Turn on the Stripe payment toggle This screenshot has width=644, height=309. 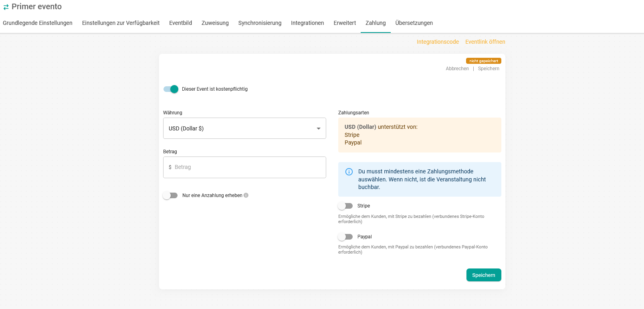point(345,206)
